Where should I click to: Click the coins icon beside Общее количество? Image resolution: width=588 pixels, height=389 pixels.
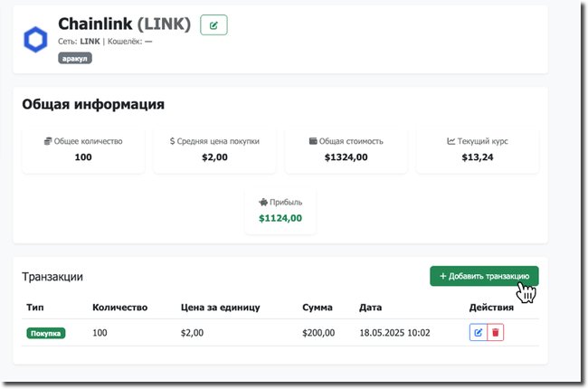click(48, 141)
